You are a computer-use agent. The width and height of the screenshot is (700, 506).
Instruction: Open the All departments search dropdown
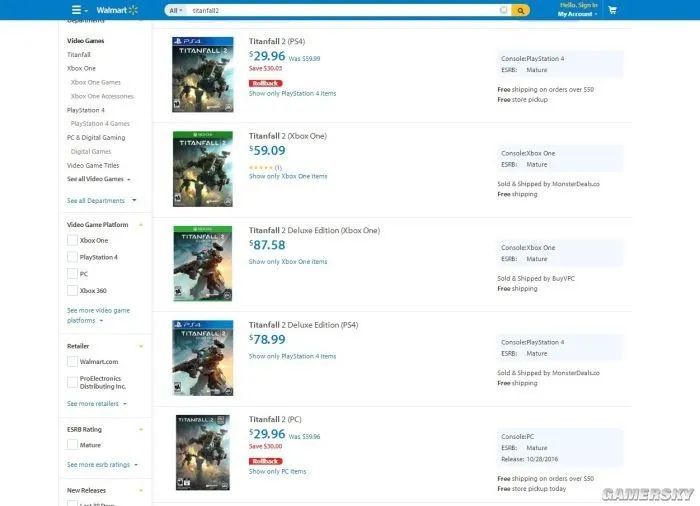tap(174, 10)
